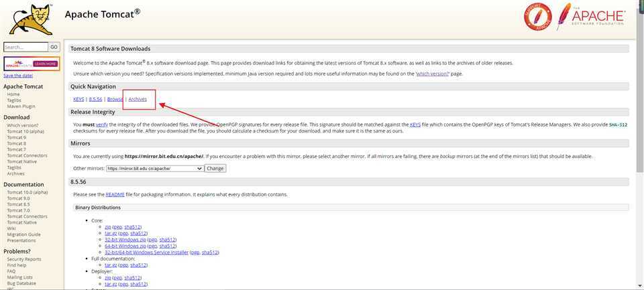Jump to 8.5.56 in Quick Navigation

coord(95,99)
